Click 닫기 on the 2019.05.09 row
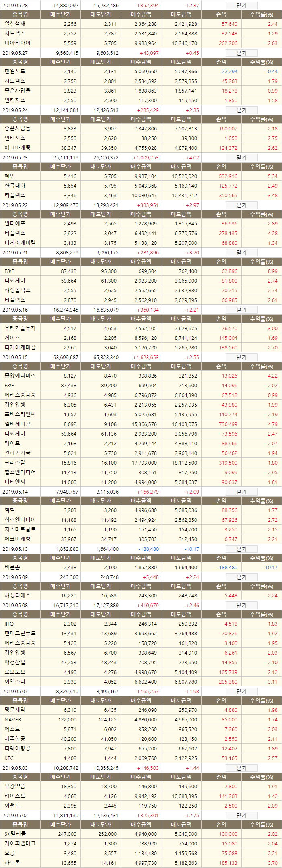Viewport: 282px width, 868px height. (241, 577)
